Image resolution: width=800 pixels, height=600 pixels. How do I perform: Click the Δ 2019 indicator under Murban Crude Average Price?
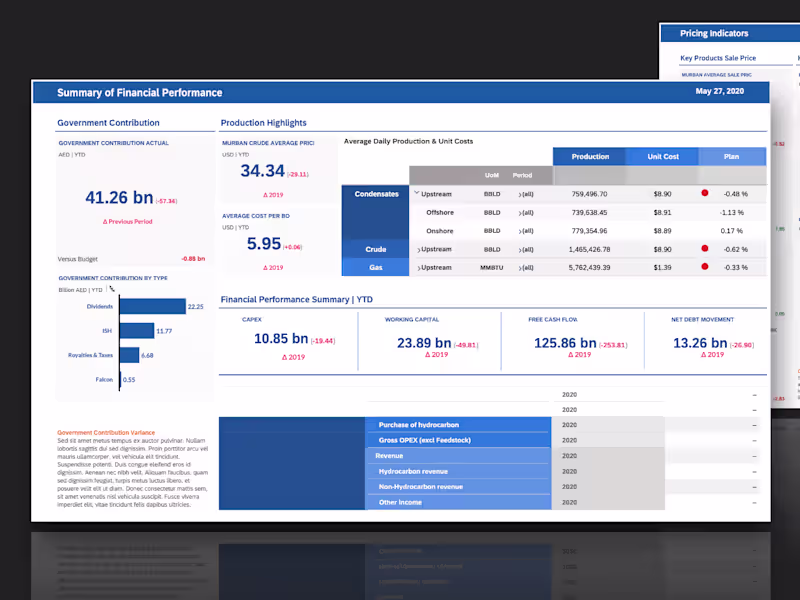pyautogui.click(x=273, y=195)
